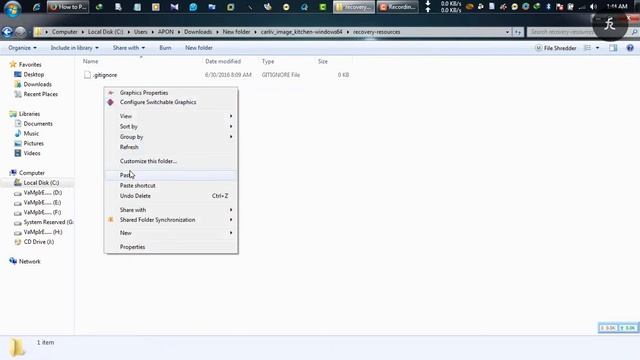Viewport: 640px width, 360px height.
Task: Change view using the views icon
Action: (x=587, y=48)
